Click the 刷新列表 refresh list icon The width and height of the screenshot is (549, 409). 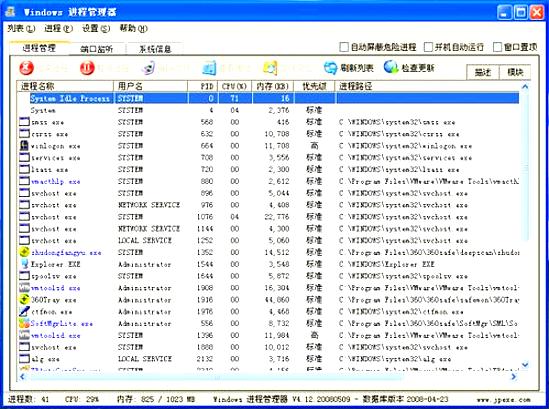tap(330, 68)
